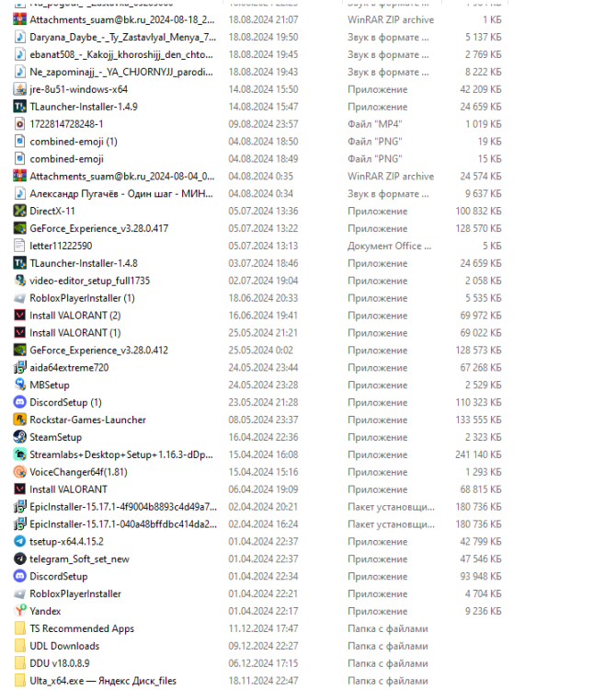
Task: Select Attachments_suam@bk.ru_2024-08-04 archive name
Action: [x=121, y=176]
